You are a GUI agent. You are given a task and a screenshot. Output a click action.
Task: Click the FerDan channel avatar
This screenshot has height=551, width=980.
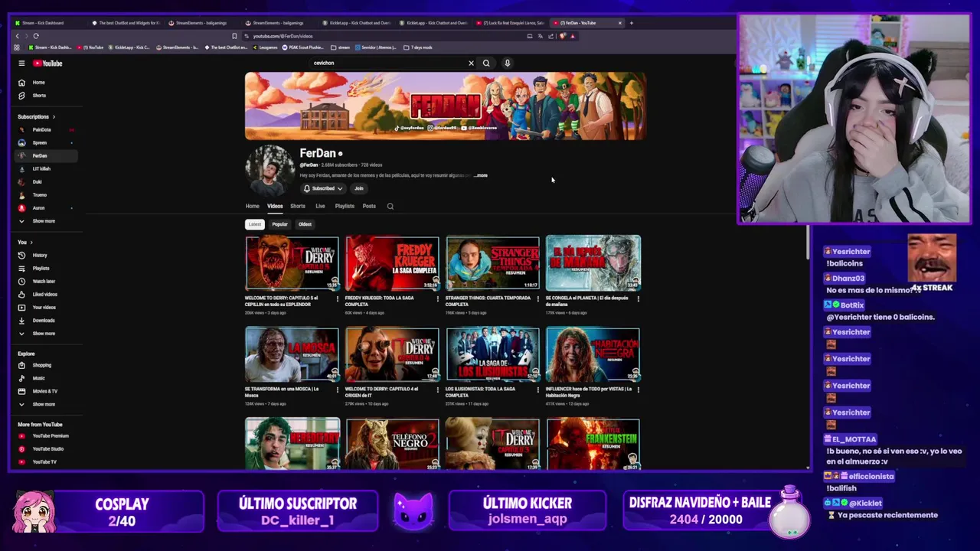[x=269, y=170]
